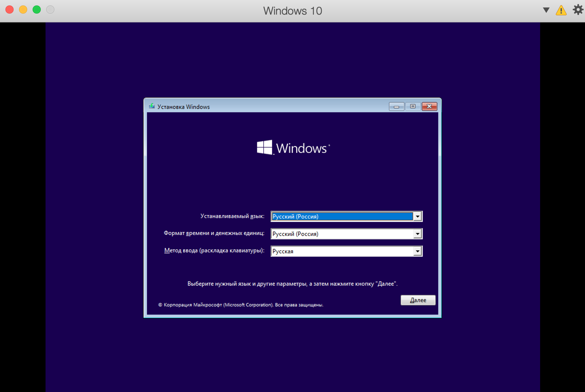Minimize VM window with yellow button

[23, 10]
